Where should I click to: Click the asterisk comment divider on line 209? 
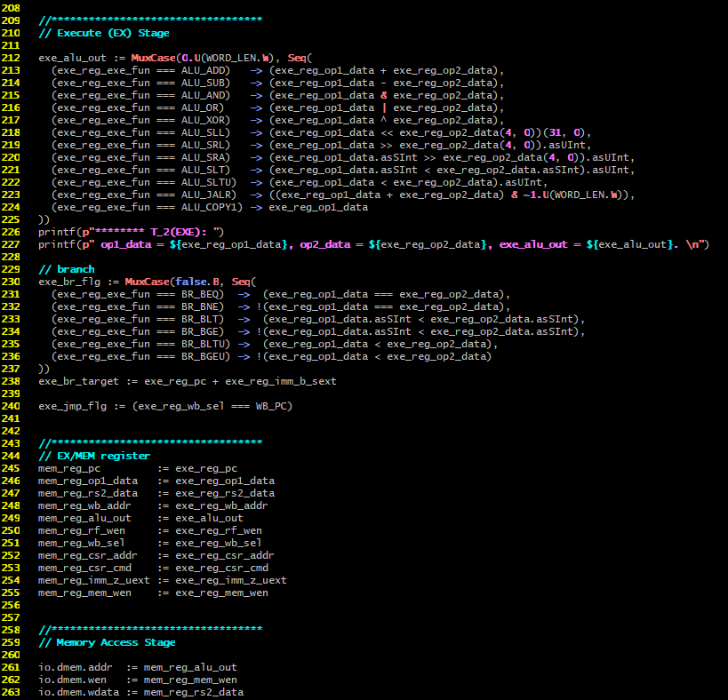click(x=150, y=20)
